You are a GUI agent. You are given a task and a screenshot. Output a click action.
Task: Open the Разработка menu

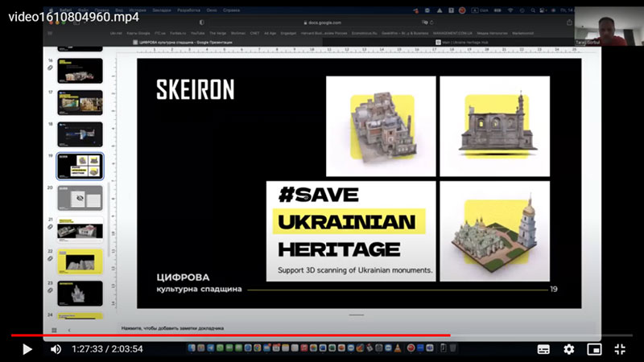point(188,10)
